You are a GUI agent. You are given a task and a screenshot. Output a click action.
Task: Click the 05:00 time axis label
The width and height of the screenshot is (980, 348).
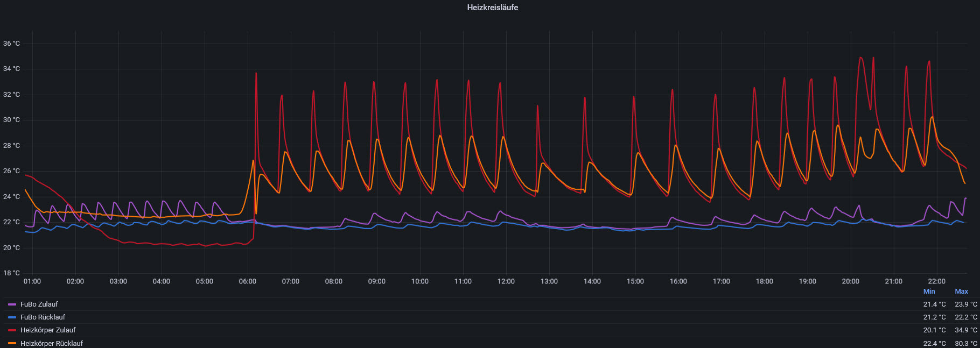pyautogui.click(x=205, y=281)
